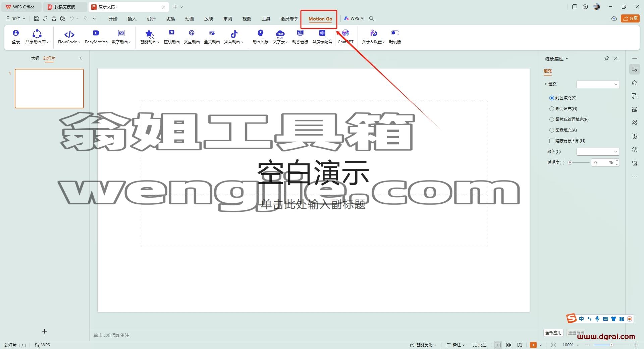The image size is (644, 349).
Task: Click the cloud sync icon near 分享
Action: click(614, 18)
